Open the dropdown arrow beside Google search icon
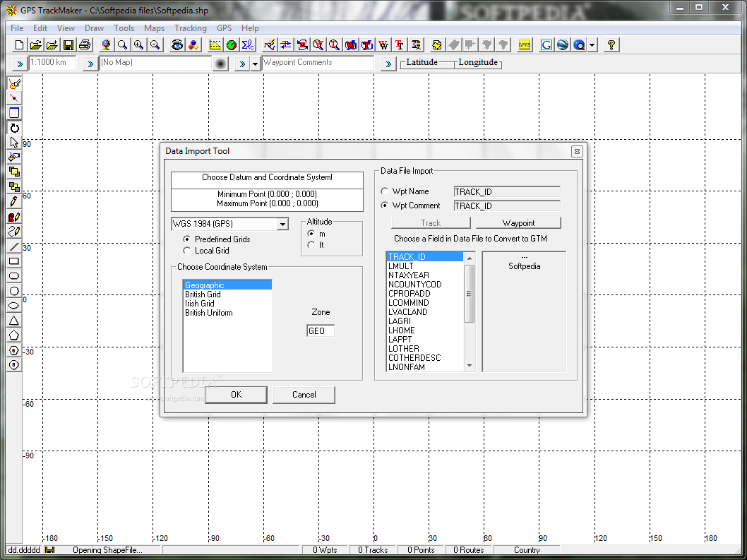Image resolution: width=747 pixels, height=560 pixels. pos(592,44)
